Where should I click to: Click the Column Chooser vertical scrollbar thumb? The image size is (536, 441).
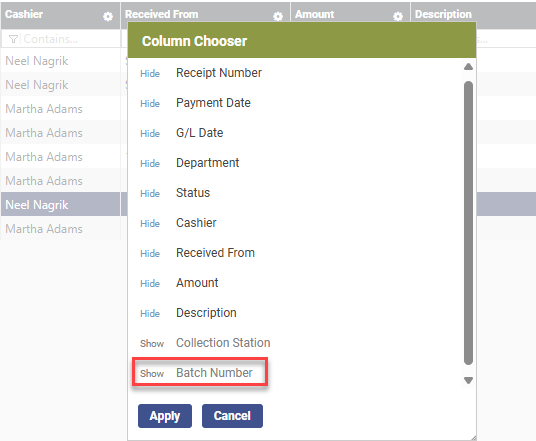click(468, 223)
